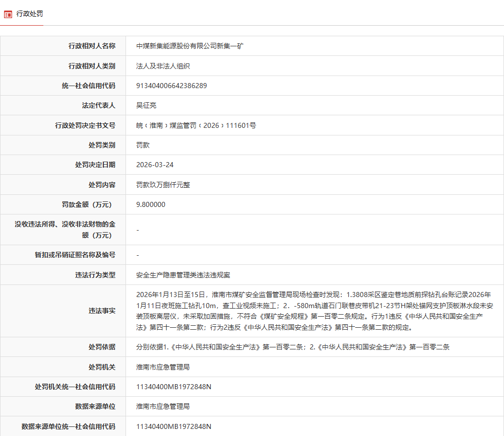Select the 法人及非法人组织 category value

tap(157, 65)
